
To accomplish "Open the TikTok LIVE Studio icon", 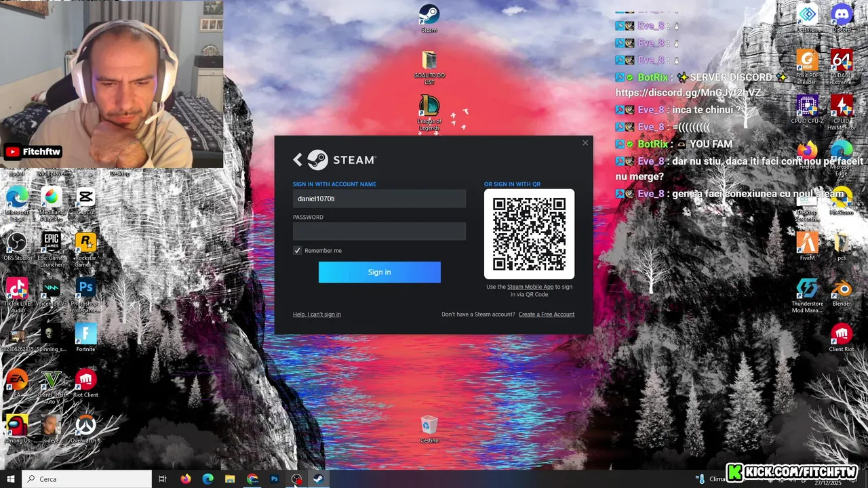I will pyautogui.click(x=17, y=295).
